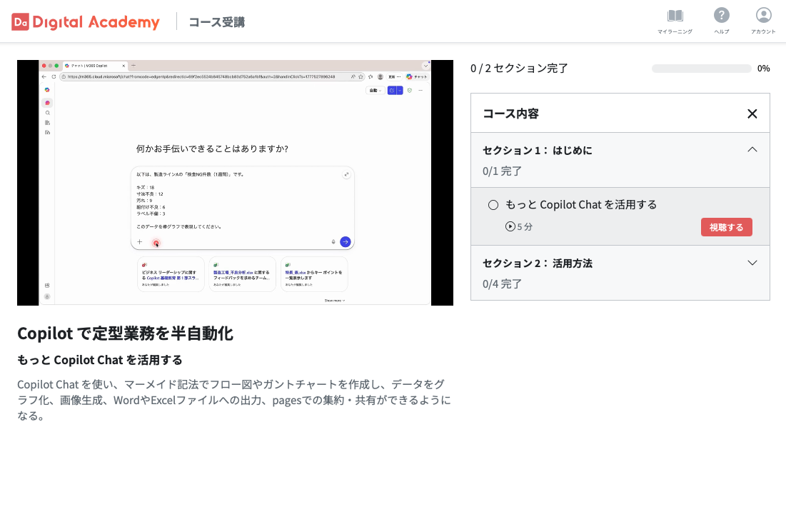Viewport: 786px width, 532px height.
Task: Click the セクション2：活用方法 title text
Action: 538,264
